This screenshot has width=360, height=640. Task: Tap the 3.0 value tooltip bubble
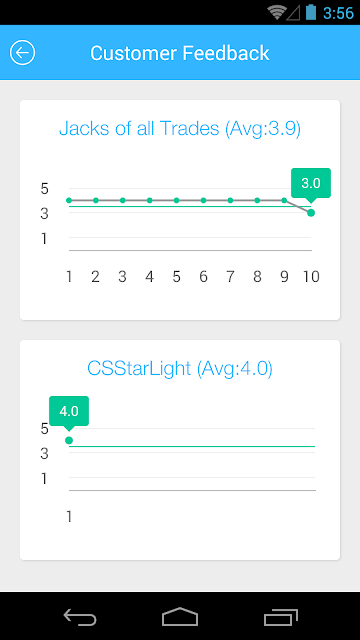click(x=311, y=184)
